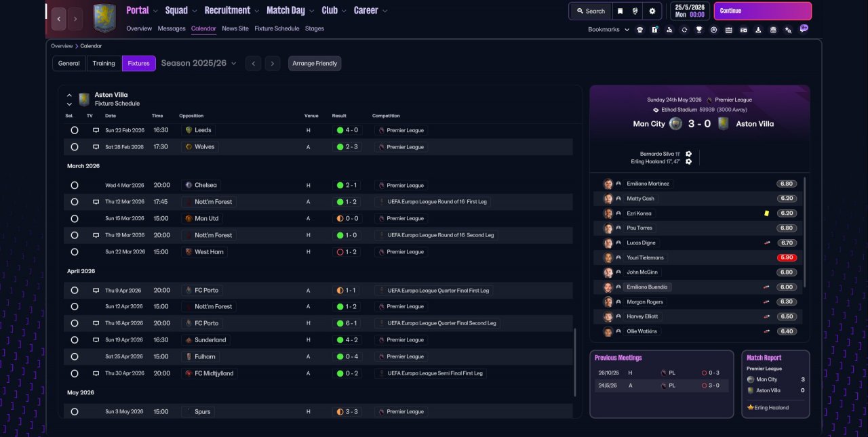The height and width of the screenshot is (437, 868).
Task: Open the Messages sub-tab
Action: (x=172, y=28)
